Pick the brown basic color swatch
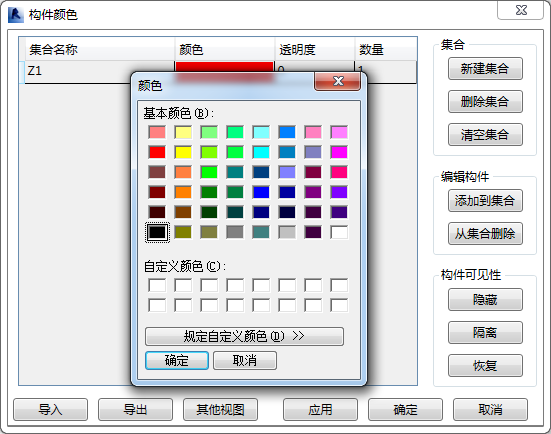551x434 pixels. [x=183, y=212]
